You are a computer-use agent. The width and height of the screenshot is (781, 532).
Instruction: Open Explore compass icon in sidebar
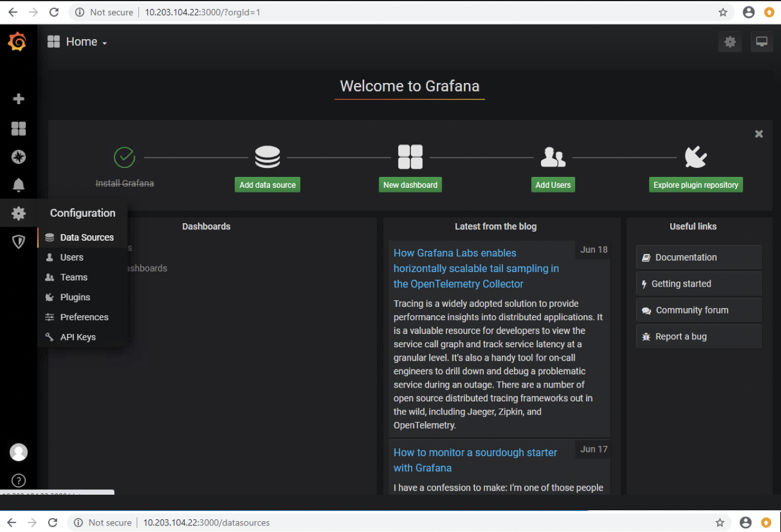(x=19, y=157)
